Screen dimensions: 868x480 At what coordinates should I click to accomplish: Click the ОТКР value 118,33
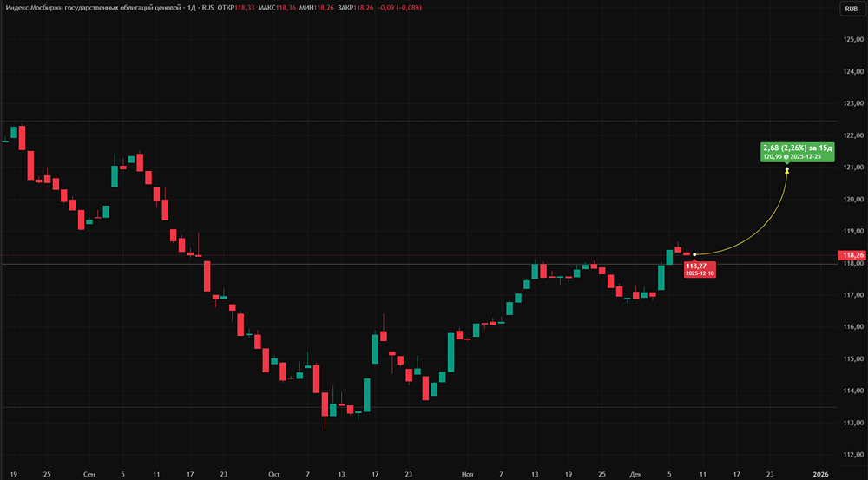tap(246, 9)
